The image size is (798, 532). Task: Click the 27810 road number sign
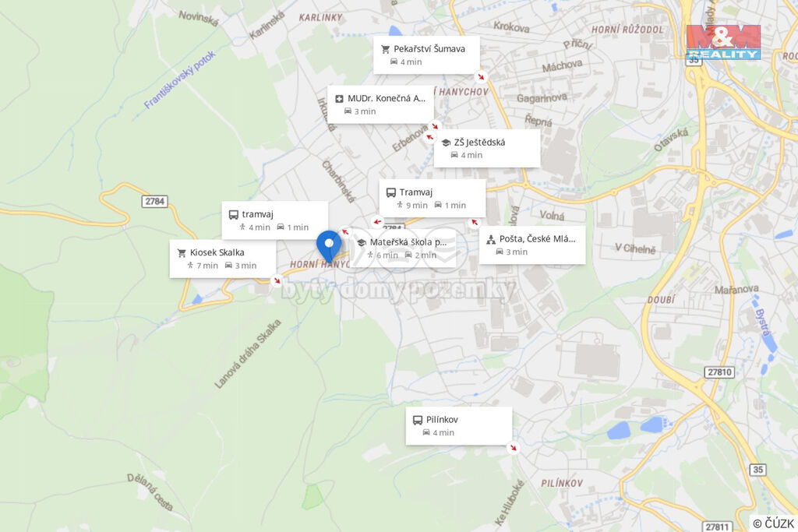coord(719,372)
